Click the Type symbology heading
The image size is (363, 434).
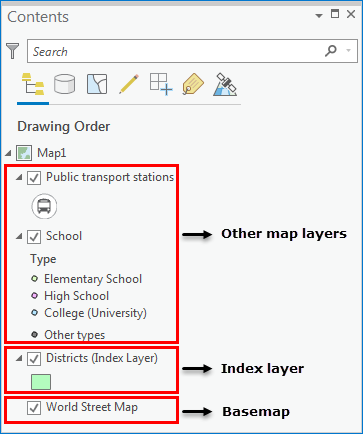point(43,259)
